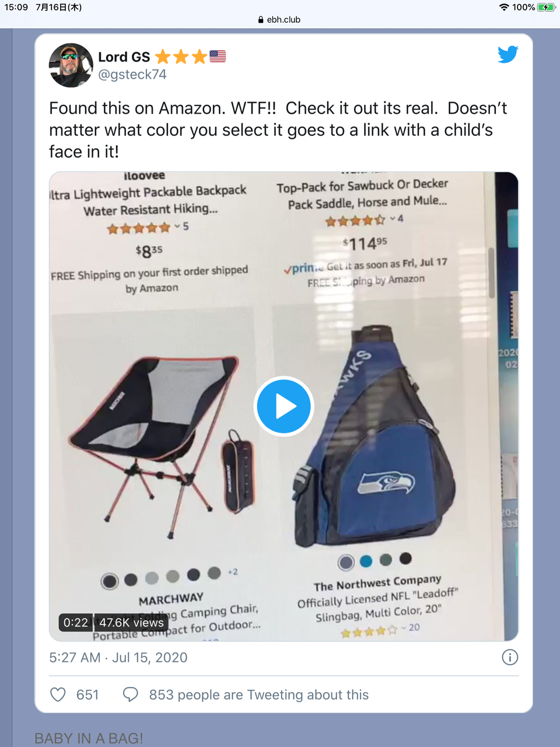Tap the battery indicator in status bar
Viewport: 560px width, 747px height.
pos(546,7)
